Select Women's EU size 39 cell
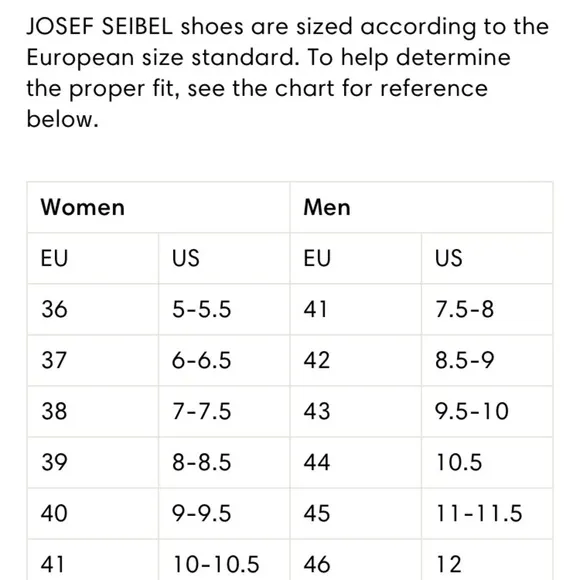This screenshot has height=580, width=580. (93, 462)
